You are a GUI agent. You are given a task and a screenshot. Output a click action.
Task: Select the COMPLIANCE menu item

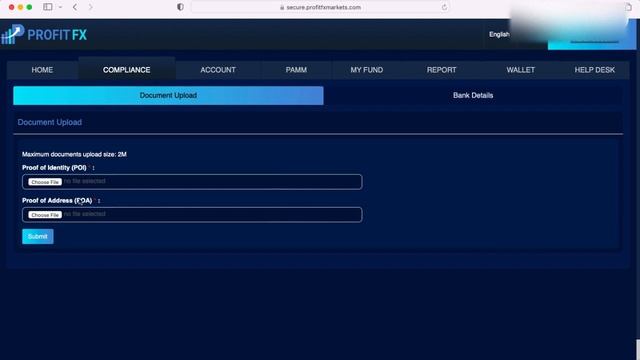click(x=127, y=70)
